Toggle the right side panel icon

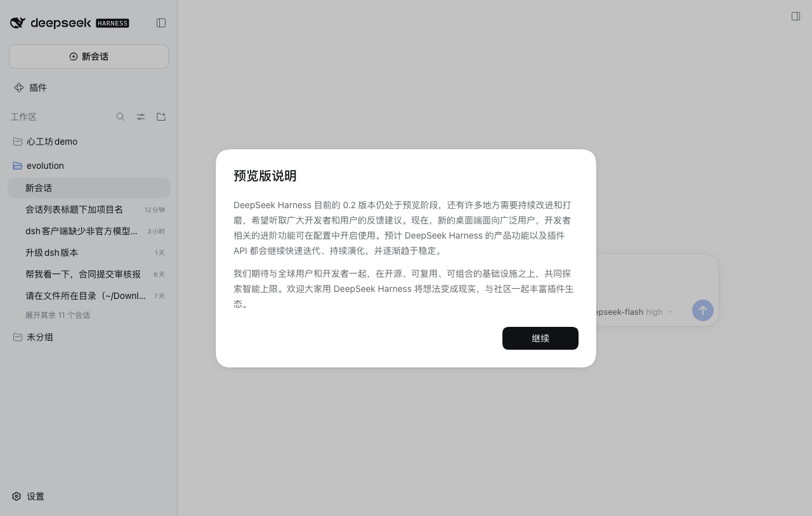click(x=796, y=17)
